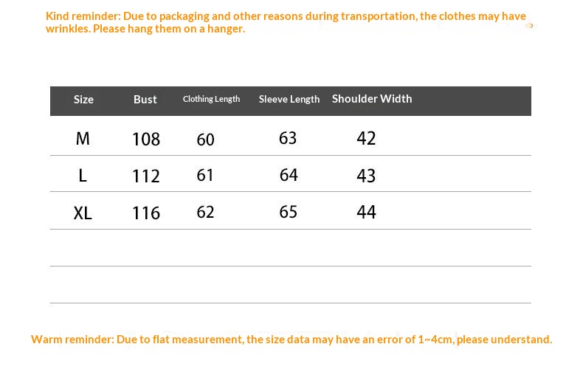Select the XL size label
583x392 pixels.
click(x=83, y=213)
